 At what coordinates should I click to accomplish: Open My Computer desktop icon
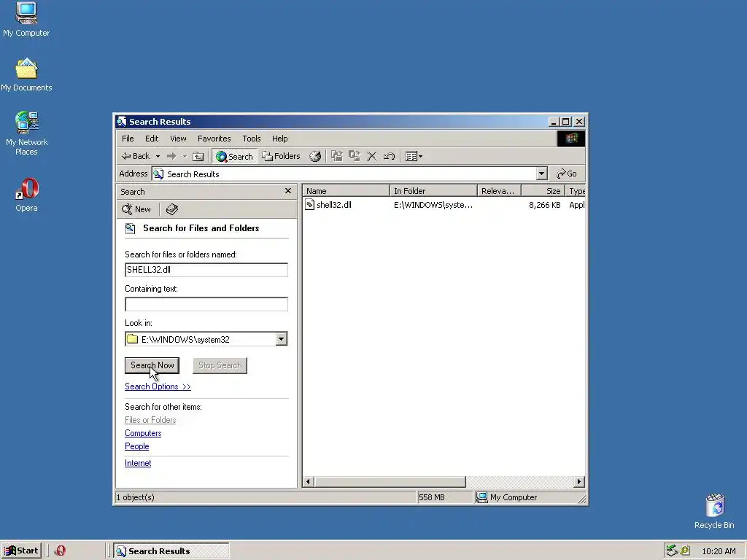click(x=26, y=19)
